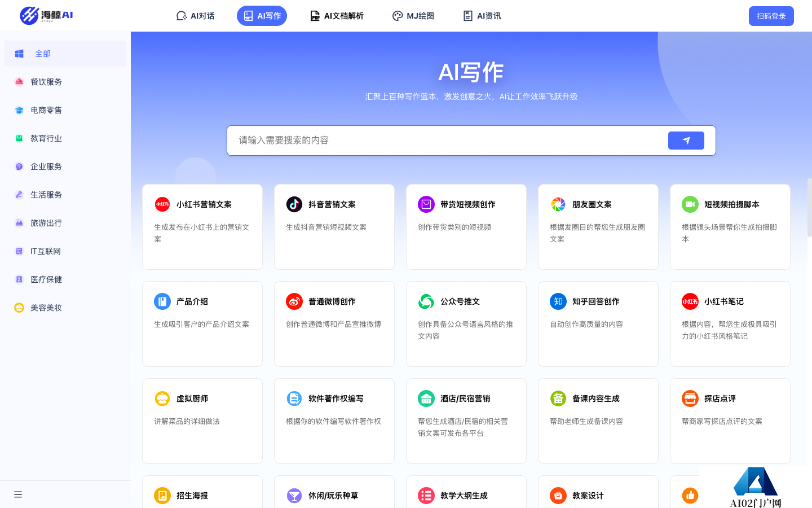Click the 备课内容生成 icon
The image size is (812, 508).
(x=558, y=398)
